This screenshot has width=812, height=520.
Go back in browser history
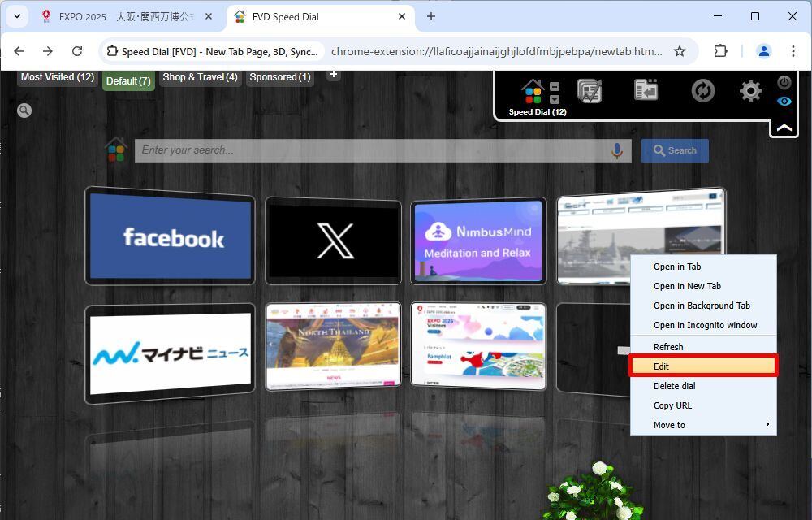19,51
